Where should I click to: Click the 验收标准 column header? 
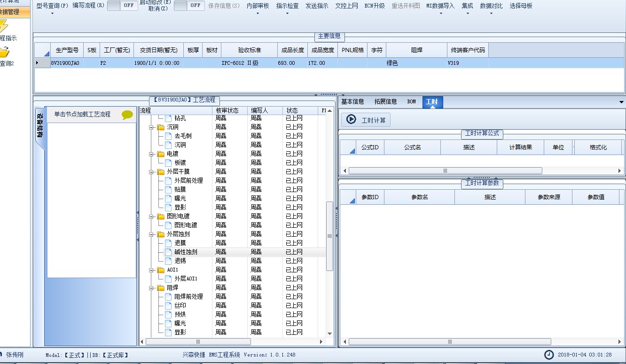(x=249, y=50)
